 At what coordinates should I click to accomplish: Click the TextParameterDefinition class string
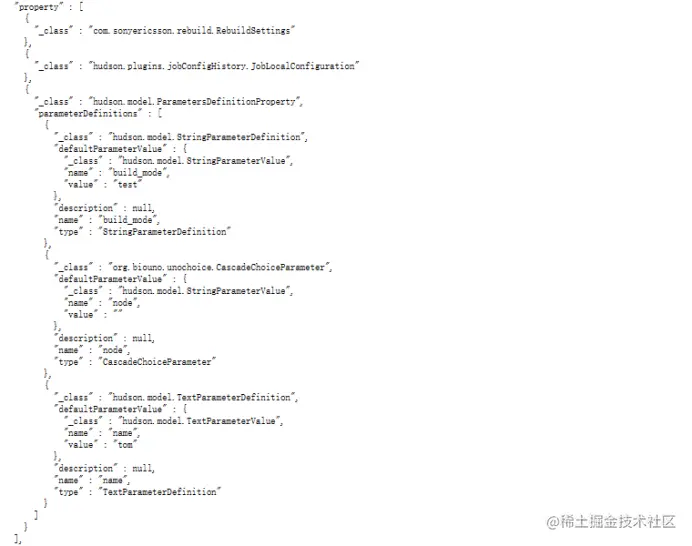click(x=202, y=397)
